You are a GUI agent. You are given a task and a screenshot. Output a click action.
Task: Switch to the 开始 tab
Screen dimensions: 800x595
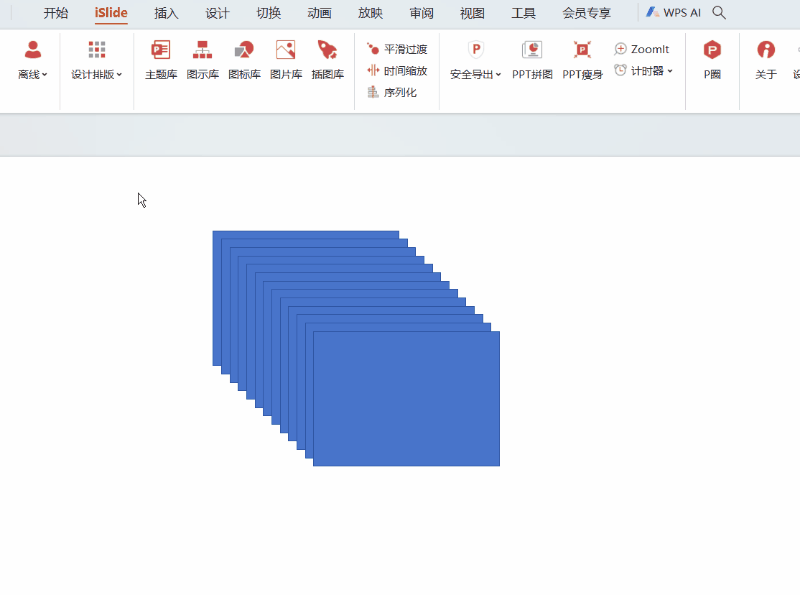[x=56, y=13]
